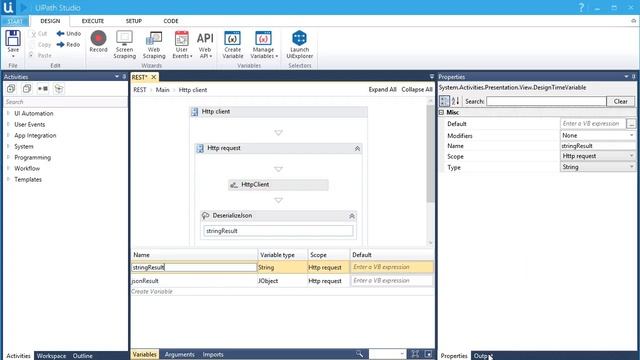Click Default field for jsonResult variable

[x=391, y=281]
